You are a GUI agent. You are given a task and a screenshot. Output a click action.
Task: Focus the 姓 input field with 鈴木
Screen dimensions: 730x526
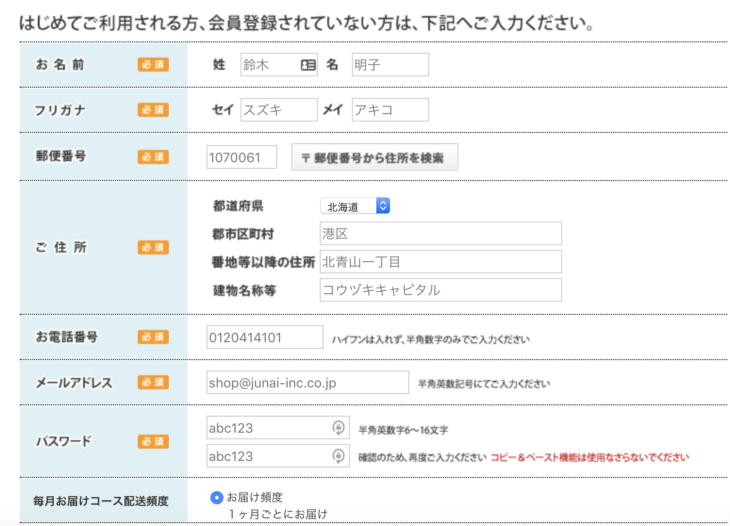279,65
